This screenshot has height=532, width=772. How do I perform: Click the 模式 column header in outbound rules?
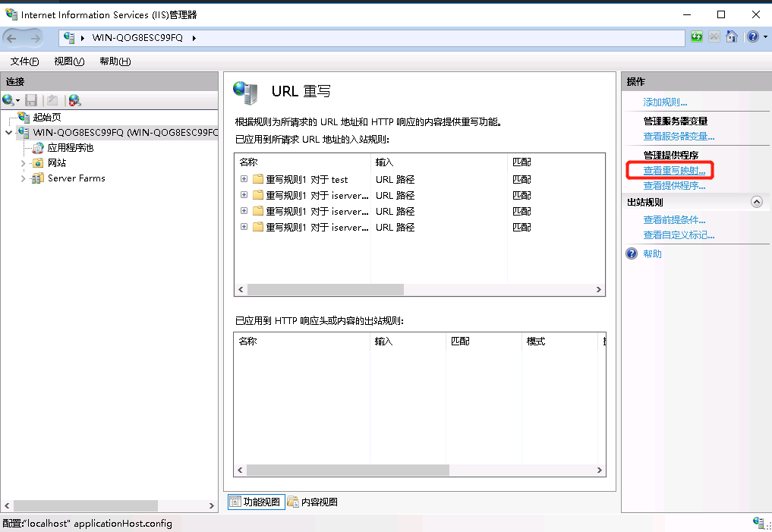559,341
